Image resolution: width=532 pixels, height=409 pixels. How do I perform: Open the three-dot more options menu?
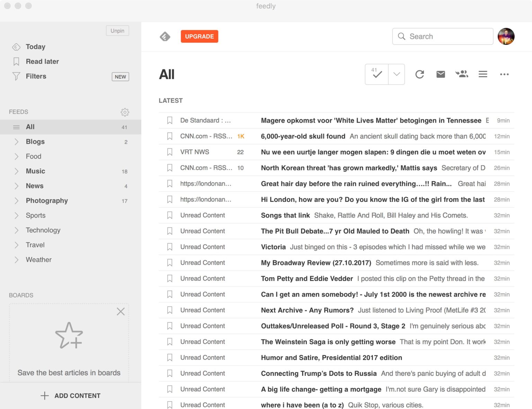click(504, 74)
